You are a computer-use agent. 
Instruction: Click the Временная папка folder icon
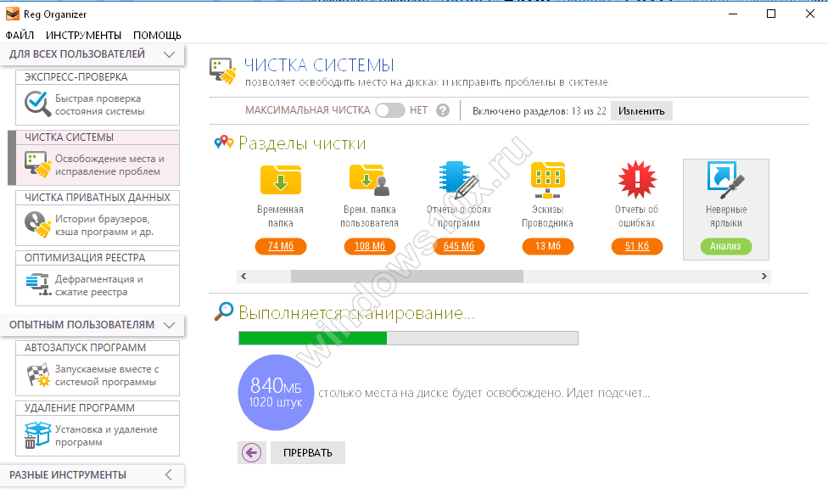point(280,179)
